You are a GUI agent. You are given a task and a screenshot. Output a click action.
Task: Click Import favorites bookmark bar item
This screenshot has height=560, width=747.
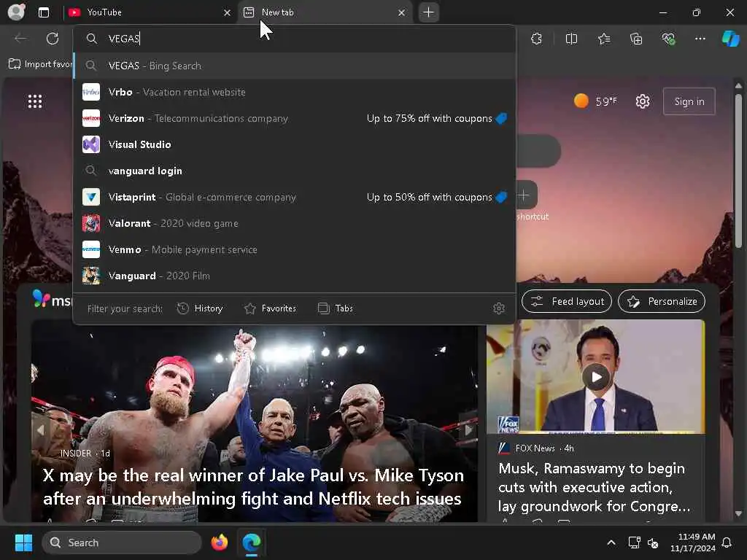pos(41,64)
